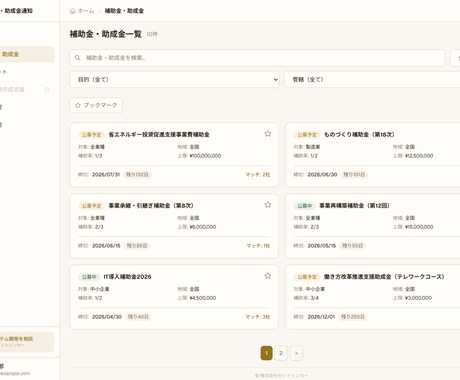
Task: Bookmark IT導入補助金2026 with star icon
Action: (268, 276)
